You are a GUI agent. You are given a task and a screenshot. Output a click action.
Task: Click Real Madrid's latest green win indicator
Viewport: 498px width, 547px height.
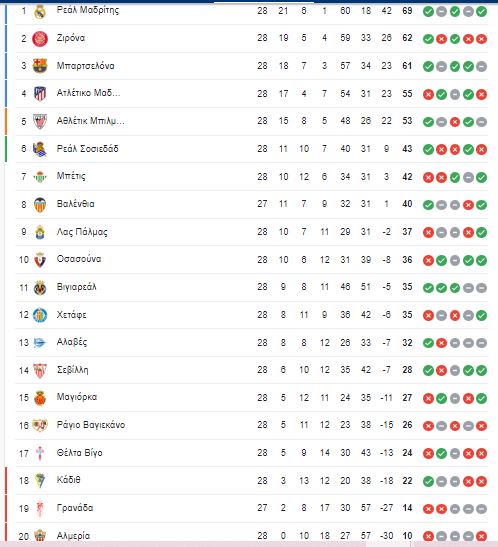482,12
